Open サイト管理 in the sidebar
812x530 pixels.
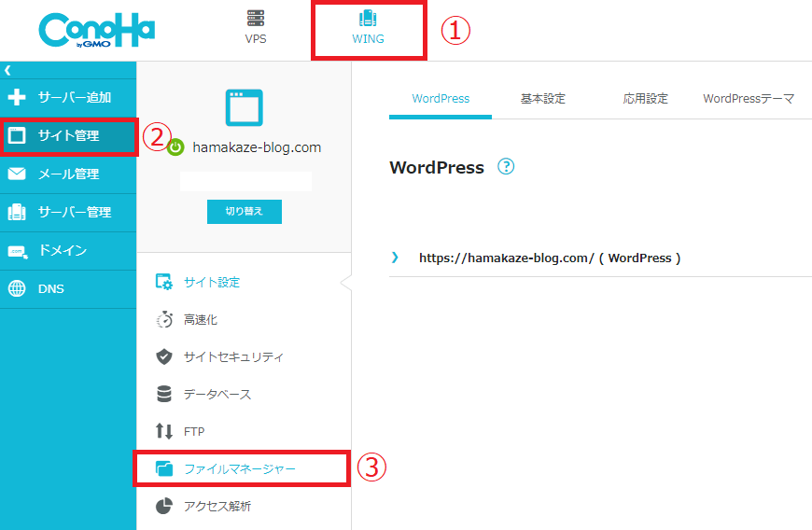tap(68, 136)
